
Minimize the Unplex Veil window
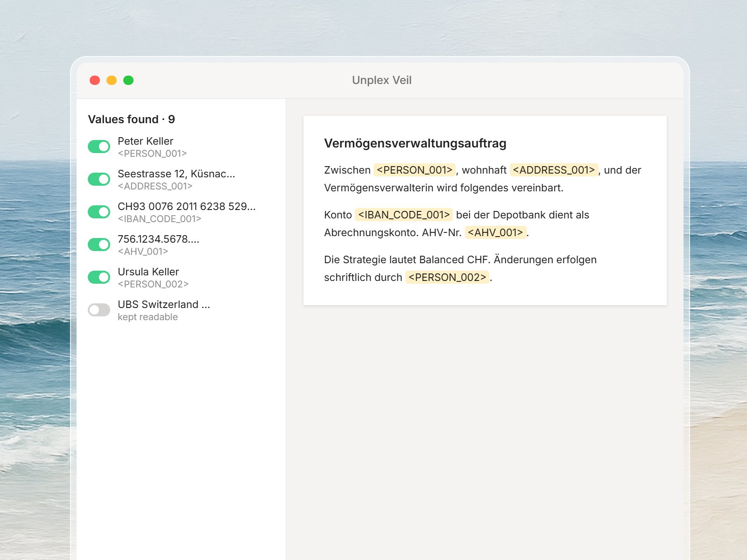[112, 80]
